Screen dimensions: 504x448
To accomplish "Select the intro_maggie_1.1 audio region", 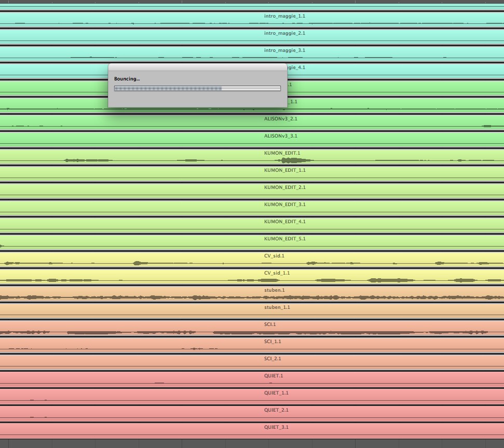I will click(x=284, y=19).
